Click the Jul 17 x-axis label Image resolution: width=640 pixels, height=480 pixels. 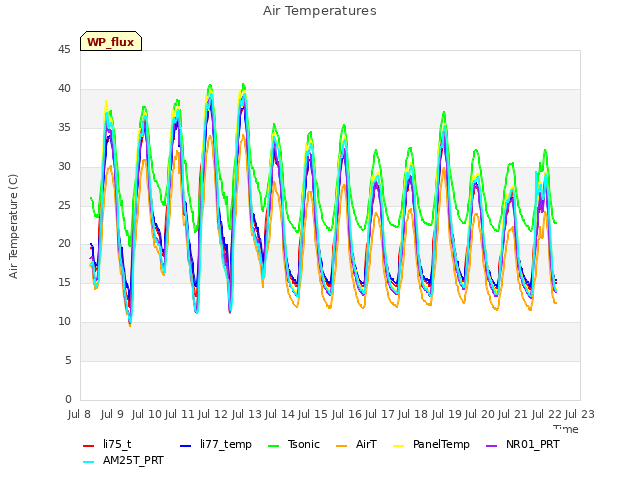click(380, 415)
